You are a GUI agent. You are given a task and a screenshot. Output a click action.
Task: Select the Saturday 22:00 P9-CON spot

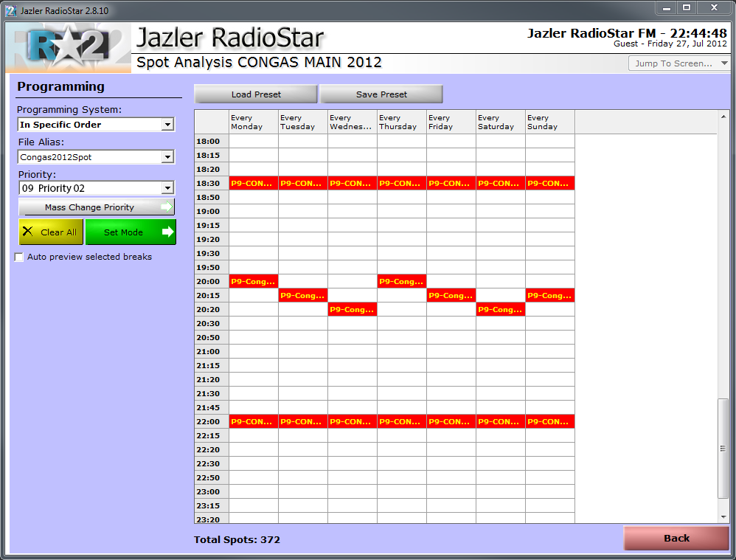click(500, 421)
